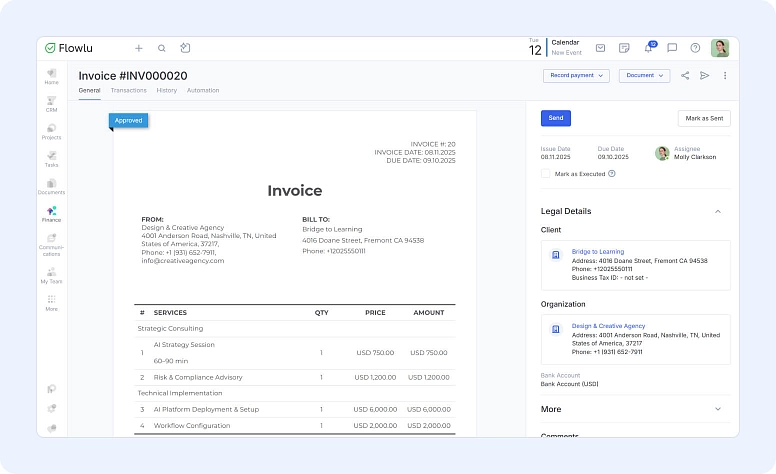Click the AI Platform Deployment & Setup row
Image resolution: width=776 pixels, height=474 pixels.
(x=294, y=410)
